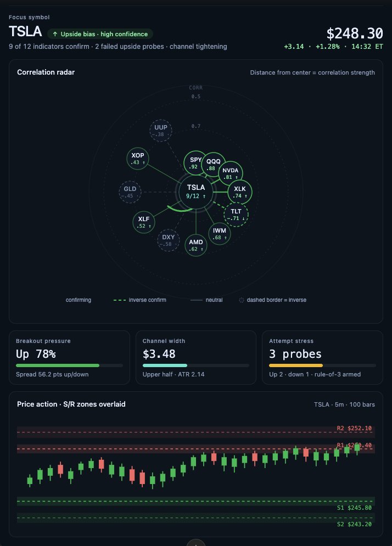Open the Breakout pressure Up 78% card
Viewport: 392px width, 546px height.
pyautogui.click(x=69, y=358)
